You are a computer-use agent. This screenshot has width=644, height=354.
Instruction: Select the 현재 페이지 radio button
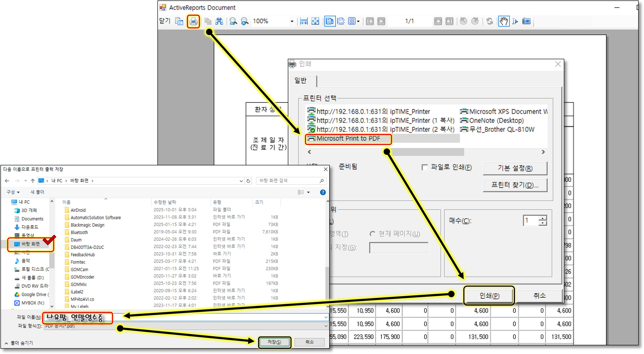(x=372, y=234)
